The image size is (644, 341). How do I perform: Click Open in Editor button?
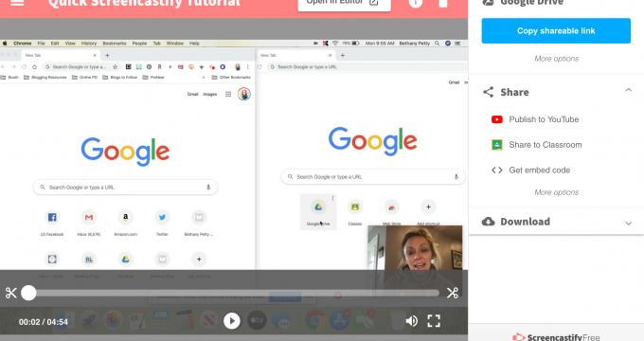pyautogui.click(x=344, y=3)
